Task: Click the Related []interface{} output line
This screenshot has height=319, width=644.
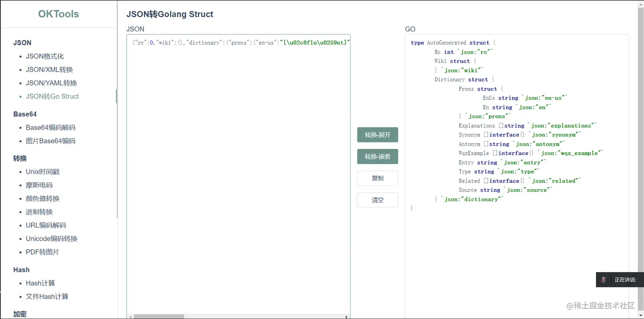Action: pos(520,181)
